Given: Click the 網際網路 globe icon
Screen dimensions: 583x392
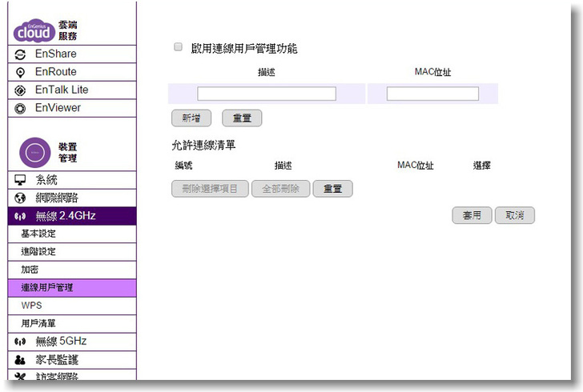Looking at the screenshot, I should (21, 198).
